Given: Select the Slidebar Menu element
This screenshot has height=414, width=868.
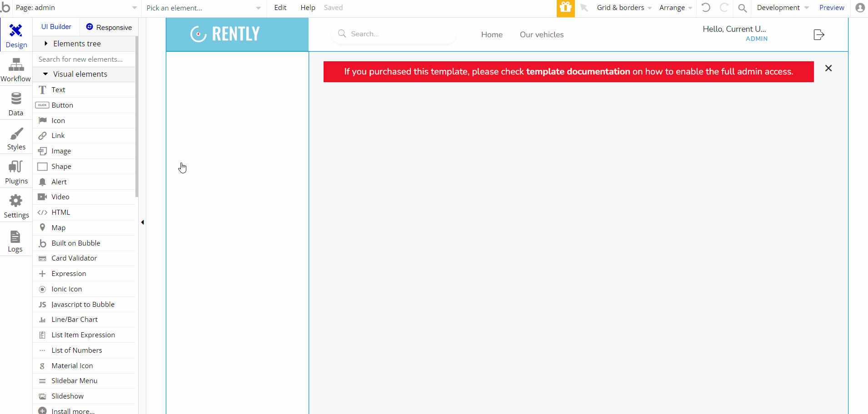Looking at the screenshot, I should point(85,381).
